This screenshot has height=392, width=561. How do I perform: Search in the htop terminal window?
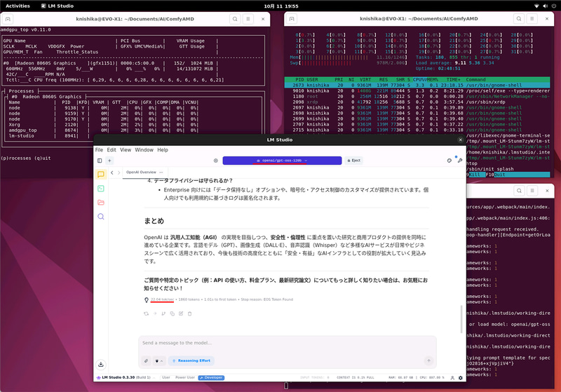pyautogui.click(x=519, y=19)
